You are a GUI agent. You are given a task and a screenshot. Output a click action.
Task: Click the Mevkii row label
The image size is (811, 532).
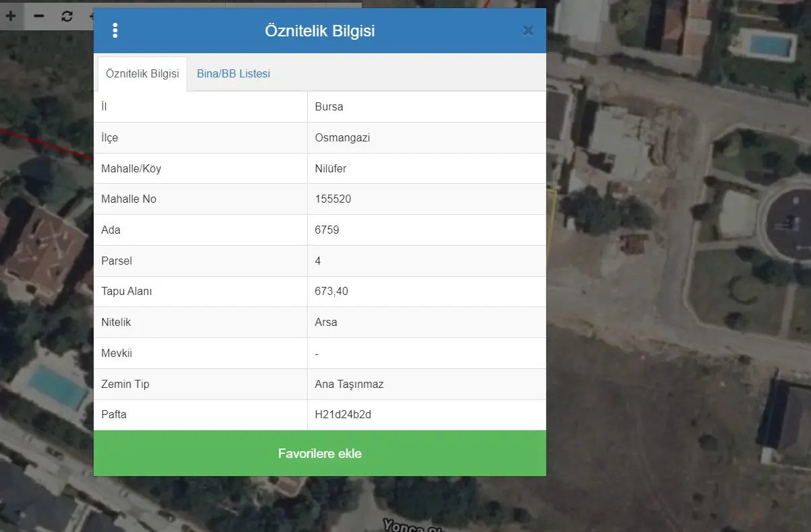coord(117,353)
